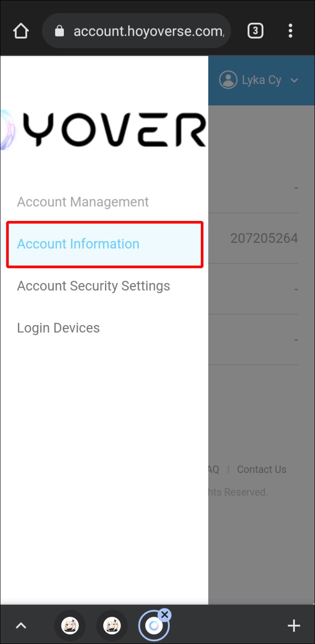
Task: Add a new tab with plus icon
Action: coord(294,625)
